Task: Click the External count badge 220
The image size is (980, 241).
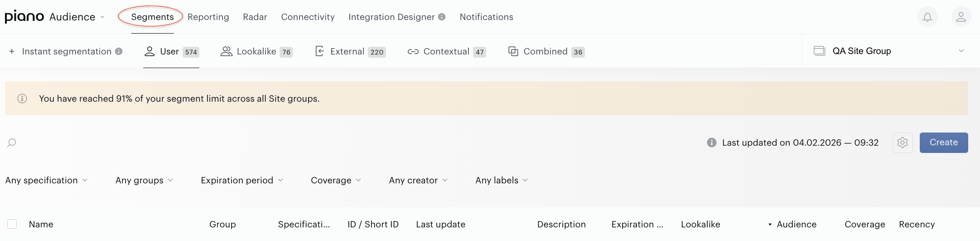Action: click(x=377, y=52)
